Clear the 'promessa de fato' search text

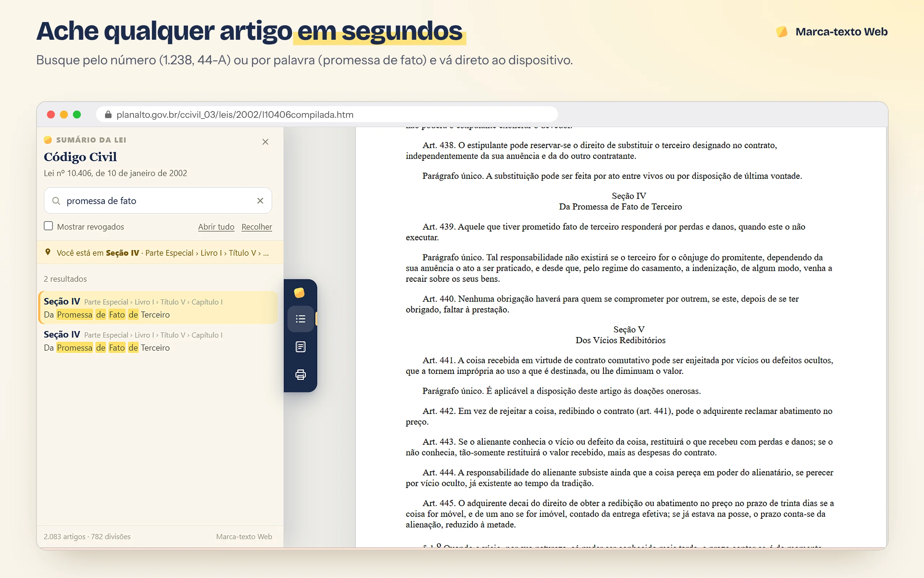(260, 201)
